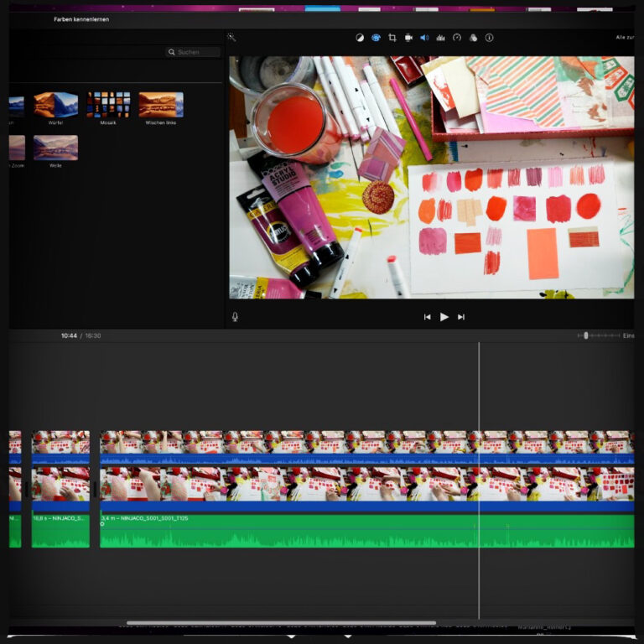Open the video stabilization camera icon
The height and width of the screenshot is (644, 644).
coord(408,38)
